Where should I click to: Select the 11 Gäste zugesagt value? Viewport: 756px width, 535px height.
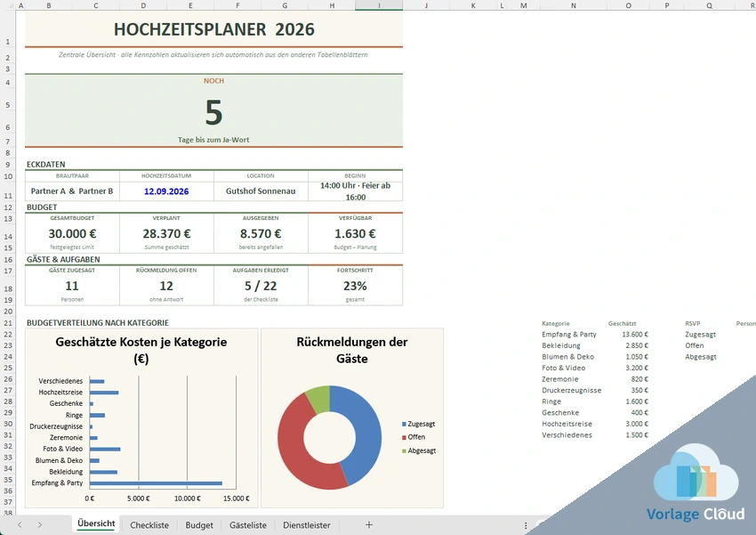click(x=72, y=286)
